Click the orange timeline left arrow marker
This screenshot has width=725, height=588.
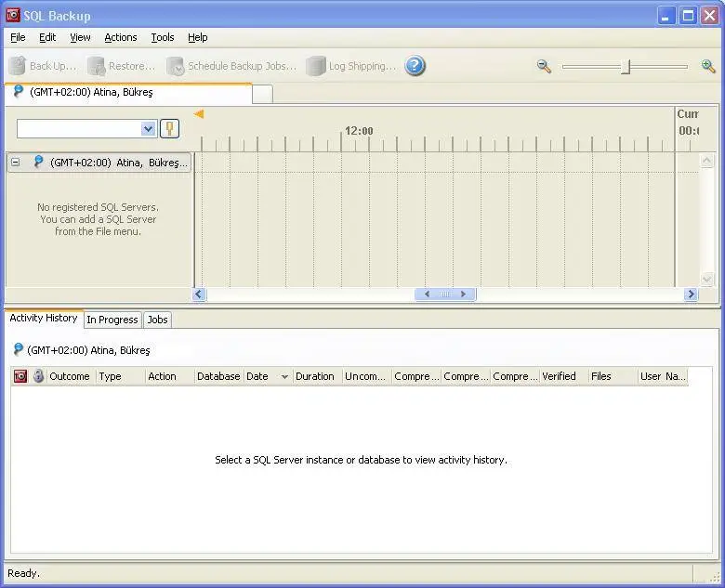199,113
